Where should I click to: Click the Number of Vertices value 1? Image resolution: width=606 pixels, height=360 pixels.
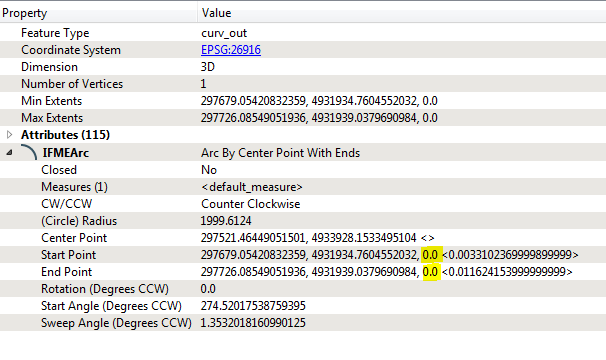pyautogui.click(x=203, y=84)
